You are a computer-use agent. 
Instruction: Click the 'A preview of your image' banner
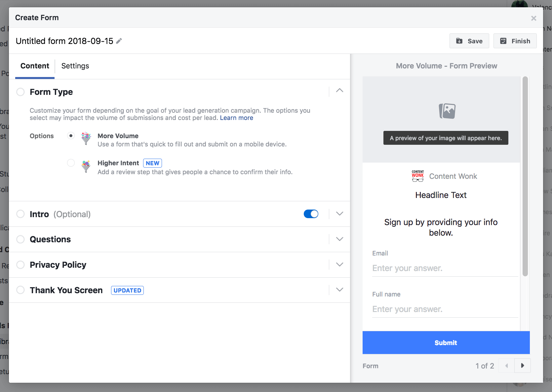click(446, 138)
